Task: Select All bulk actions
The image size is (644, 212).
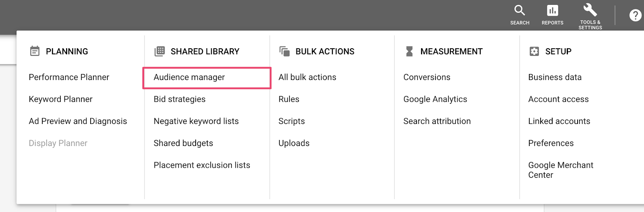Action: tap(307, 77)
